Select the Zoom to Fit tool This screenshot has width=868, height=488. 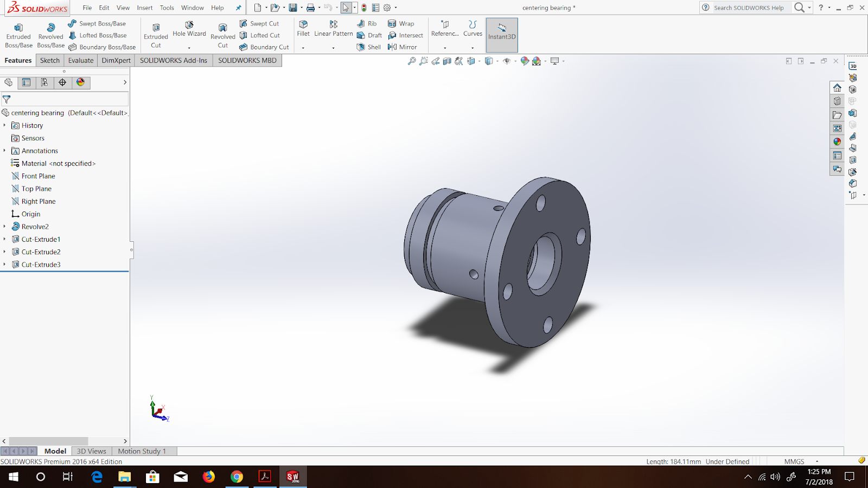coord(411,61)
